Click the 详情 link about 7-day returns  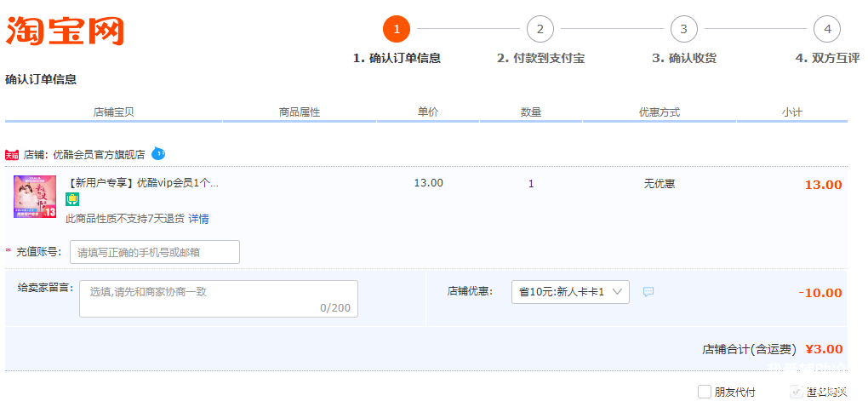click(199, 219)
